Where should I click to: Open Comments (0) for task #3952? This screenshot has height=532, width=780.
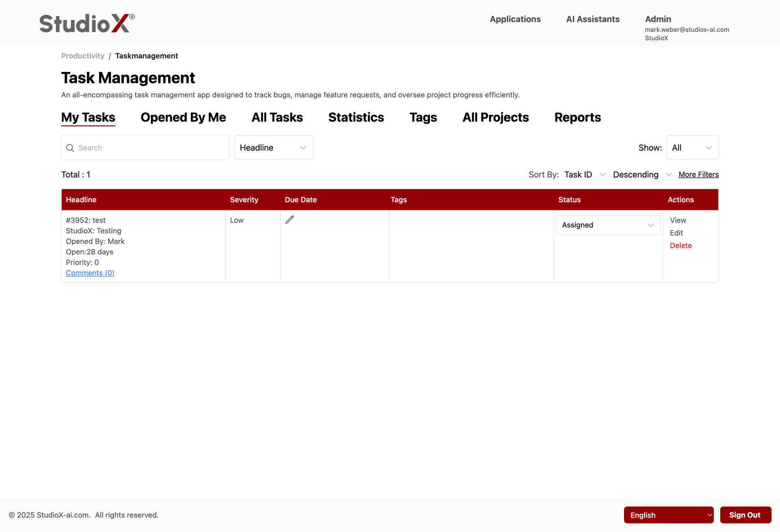coord(90,272)
